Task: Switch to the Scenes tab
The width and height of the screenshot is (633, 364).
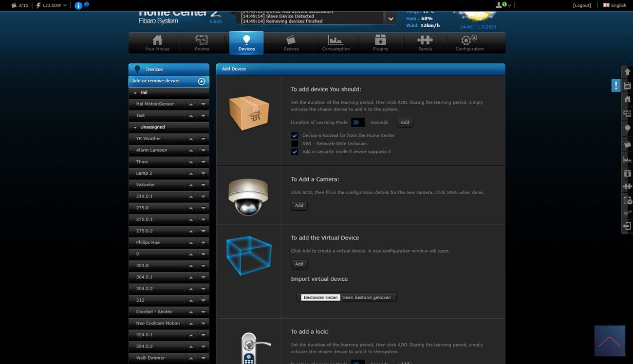Action: point(291,43)
